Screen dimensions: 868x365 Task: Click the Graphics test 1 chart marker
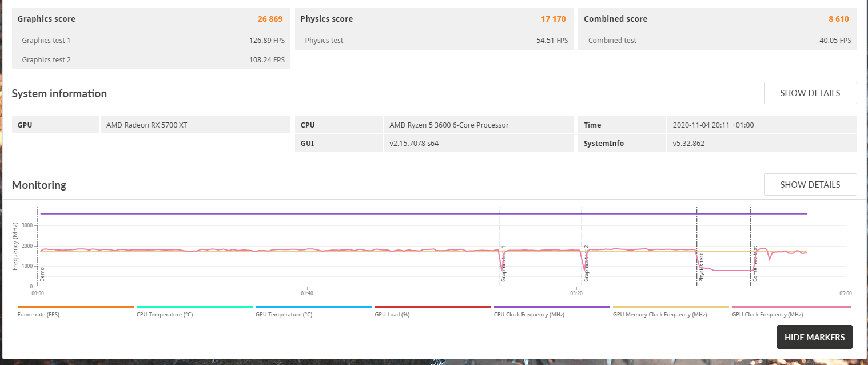[504, 264]
